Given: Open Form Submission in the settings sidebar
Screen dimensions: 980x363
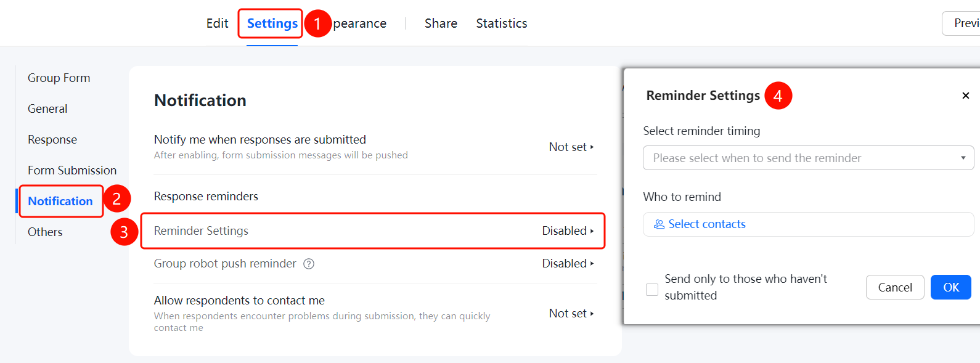Looking at the screenshot, I should tap(72, 171).
